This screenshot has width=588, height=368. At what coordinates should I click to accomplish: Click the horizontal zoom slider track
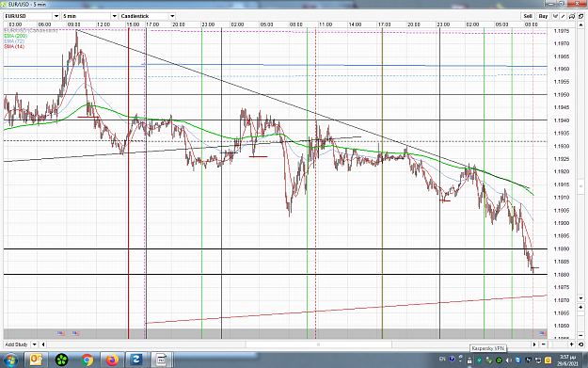pos(557,344)
